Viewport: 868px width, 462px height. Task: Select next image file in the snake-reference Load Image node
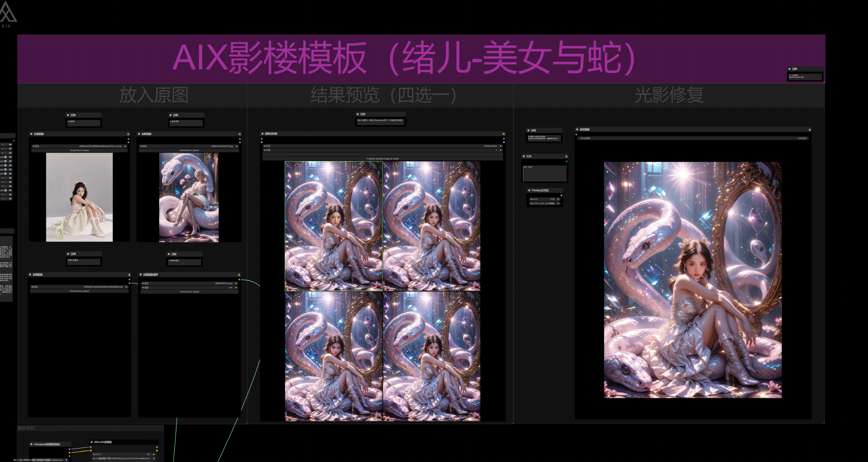click(237, 146)
